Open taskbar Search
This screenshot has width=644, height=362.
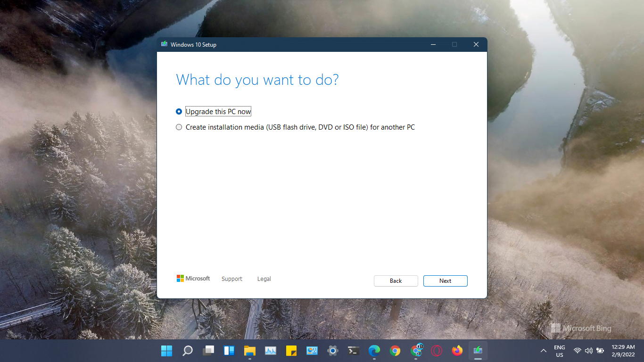(x=187, y=351)
